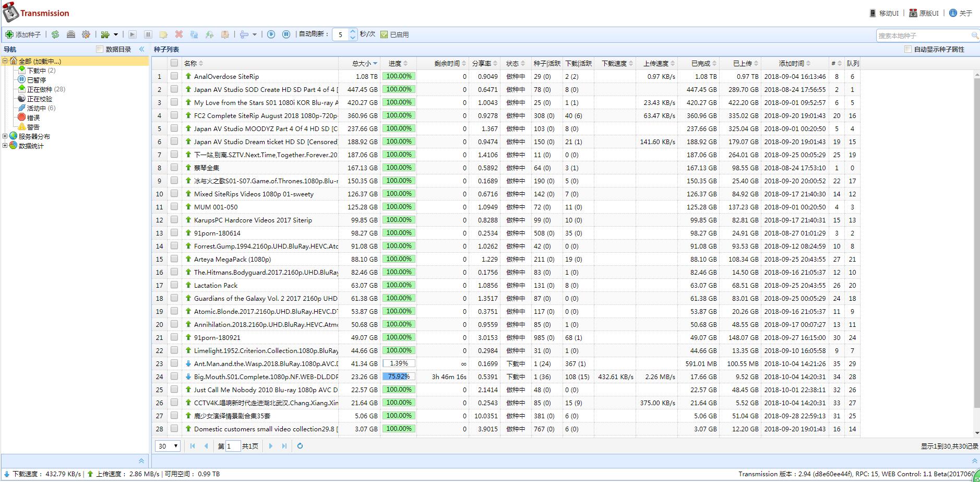Click the search local torrents field

click(x=924, y=36)
